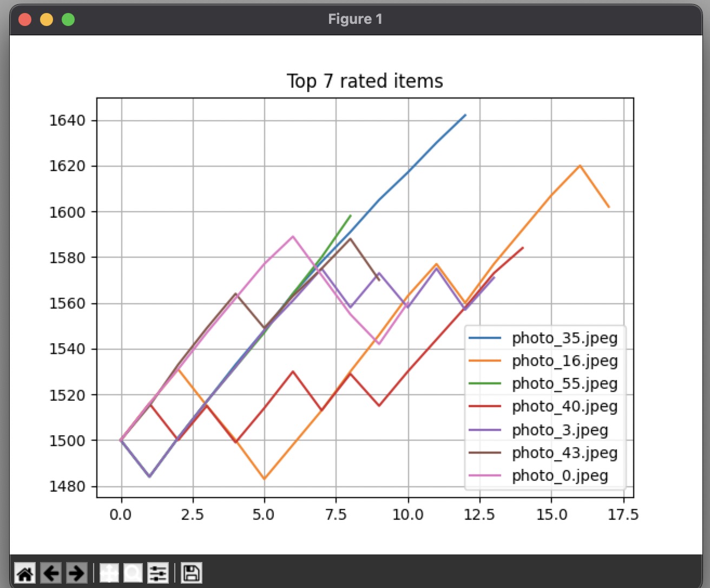This screenshot has height=588, width=710.
Task: Open the configure subplots dialog
Action: point(158,573)
